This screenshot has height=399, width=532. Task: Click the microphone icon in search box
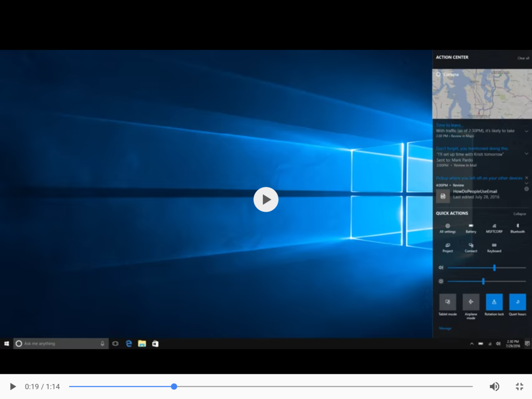(102, 344)
